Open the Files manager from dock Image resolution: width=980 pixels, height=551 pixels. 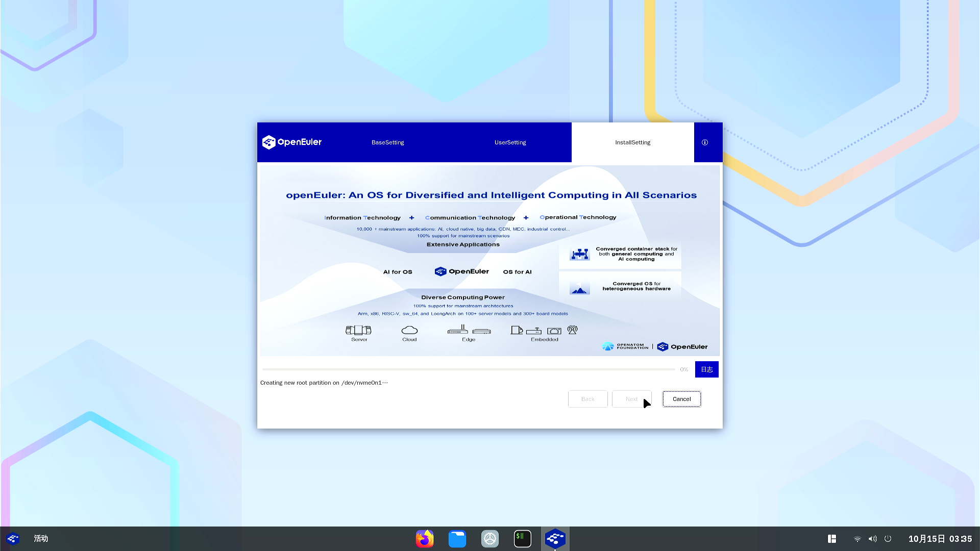457,538
